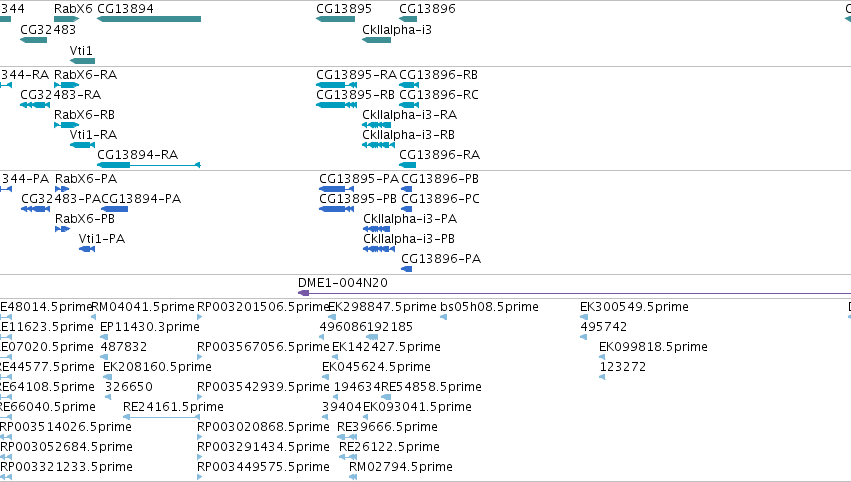Click the RE39666.5prime EST
Image resolution: width=851 pixels, height=482 pixels.
(347, 437)
